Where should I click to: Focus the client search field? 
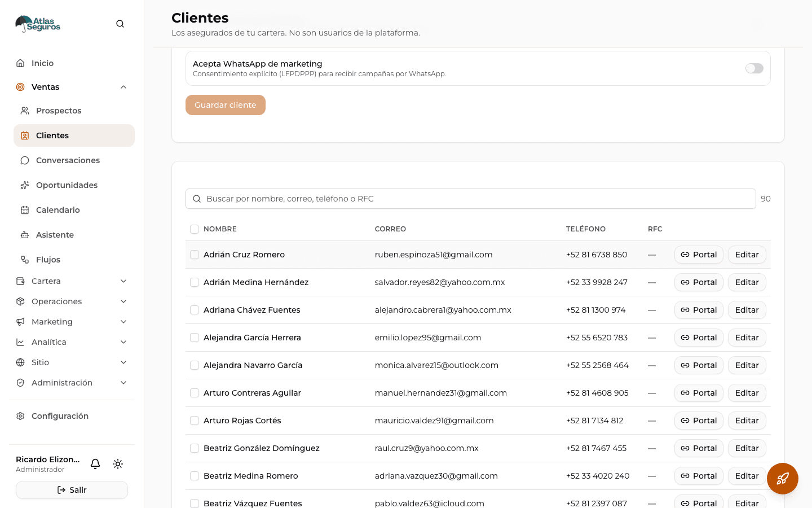click(470, 199)
